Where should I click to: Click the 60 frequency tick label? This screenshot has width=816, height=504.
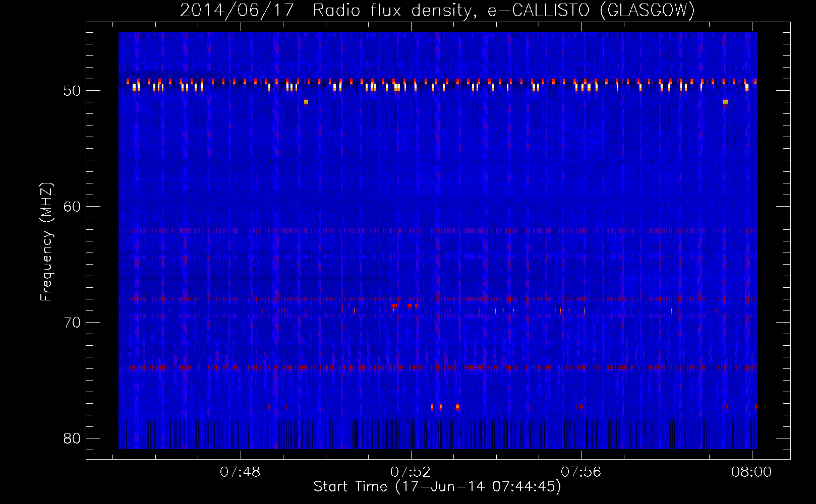click(73, 207)
